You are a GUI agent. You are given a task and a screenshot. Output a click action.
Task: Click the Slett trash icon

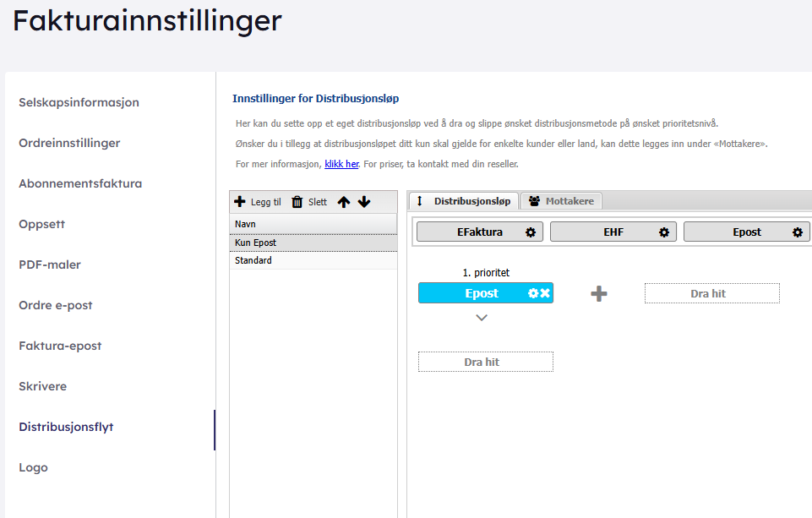click(297, 202)
